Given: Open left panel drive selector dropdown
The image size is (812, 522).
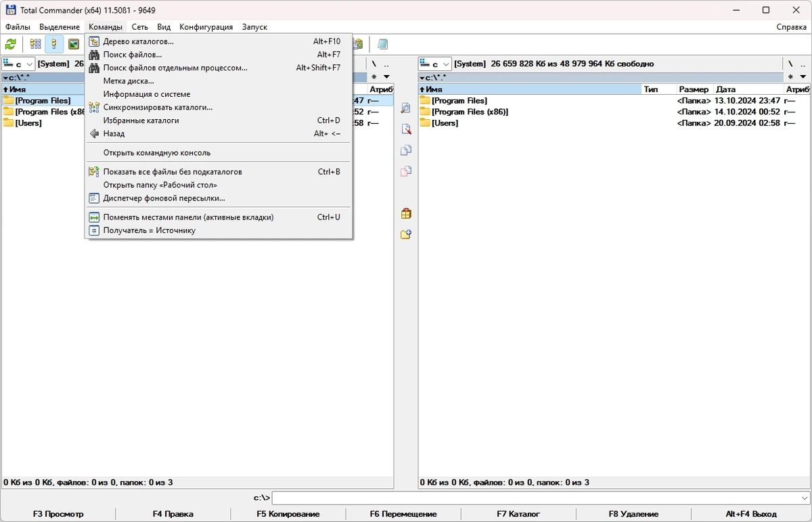Looking at the screenshot, I should point(18,64).
